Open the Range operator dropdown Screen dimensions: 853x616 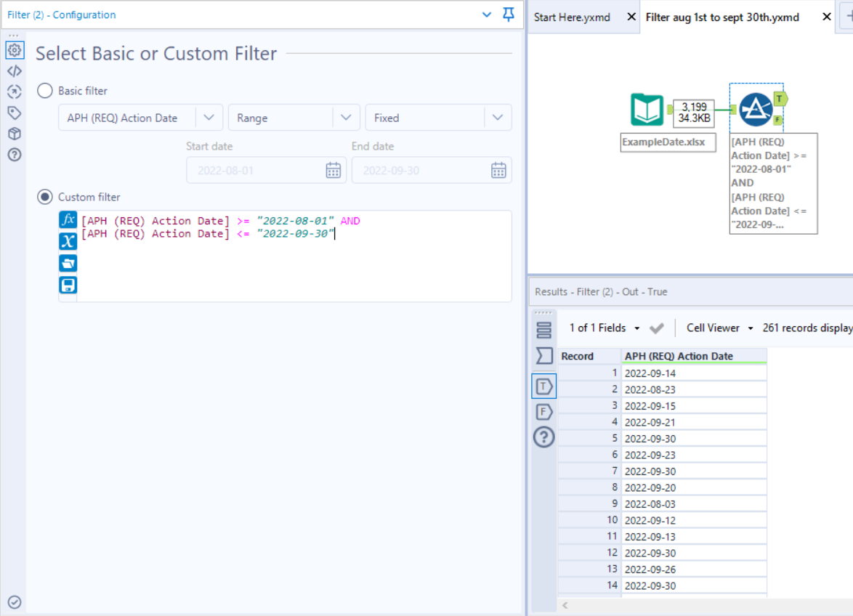click(x=347, y=117)
